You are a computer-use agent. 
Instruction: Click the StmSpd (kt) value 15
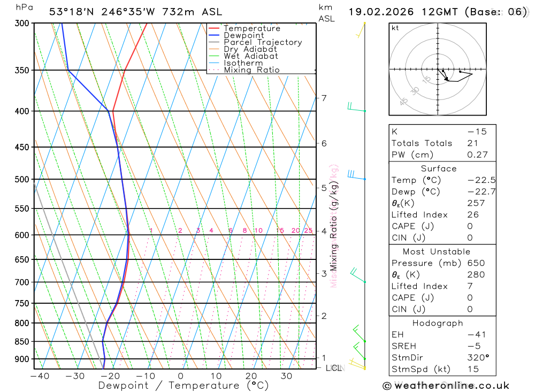(473, 370)
